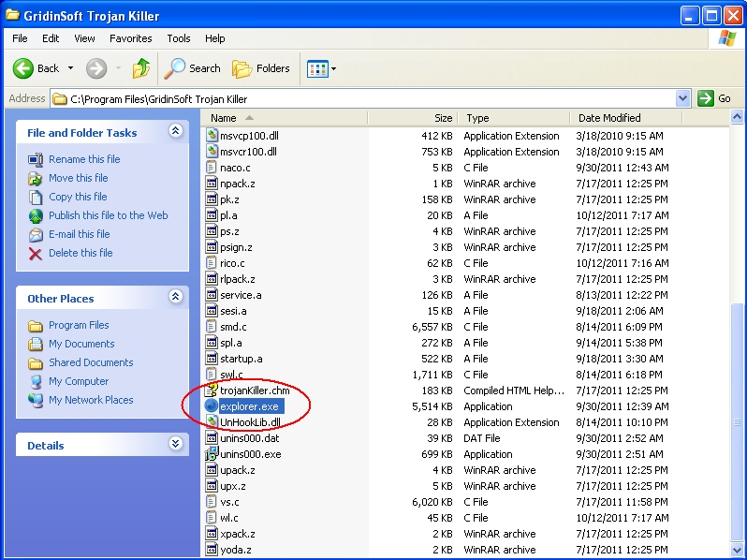Image resolution: width=747 pixels, height=560 pixels.
Task: Click E-mail this file
Action: tap(79, 234)
